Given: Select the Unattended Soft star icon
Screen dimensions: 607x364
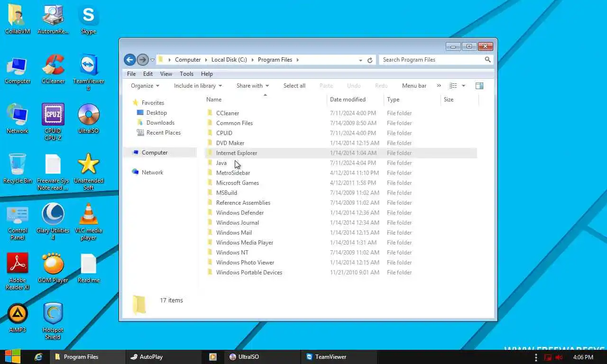Looking at the screenshot, I should pyautogui.click(x=89, y=172).
